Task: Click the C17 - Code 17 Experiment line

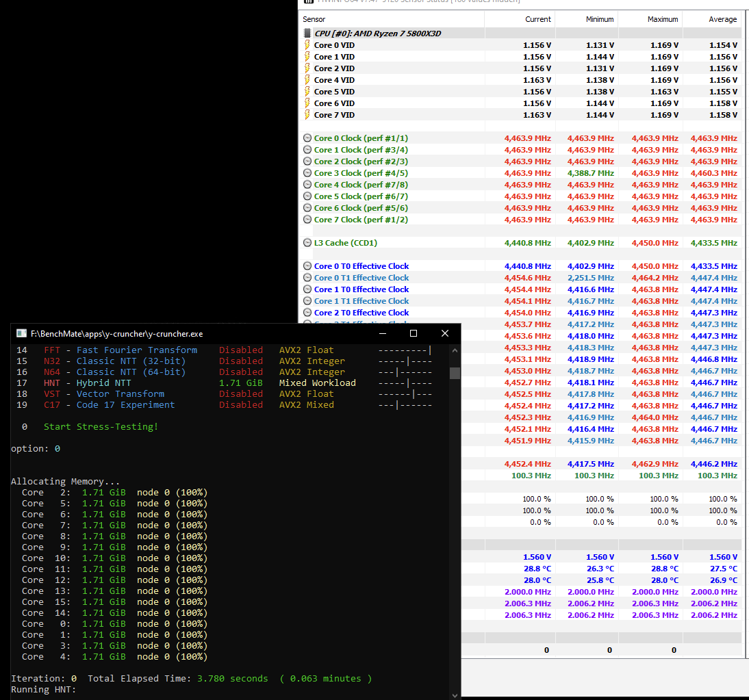Action: tap(224, 404)
